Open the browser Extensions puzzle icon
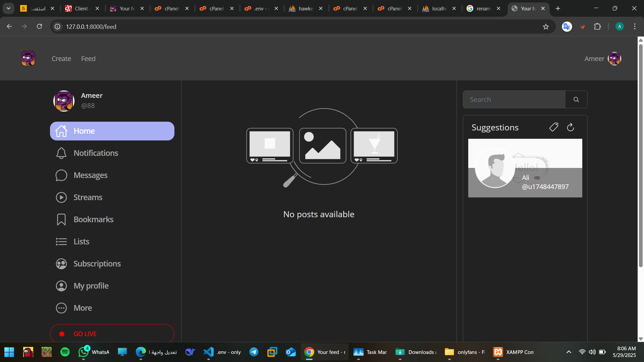This screenshot has width=644, height=362. pos(597,26)
